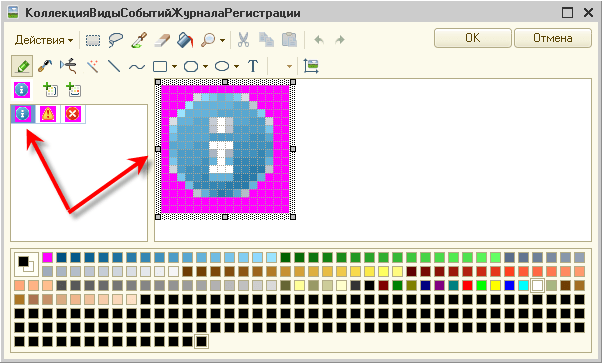Click the second add-picture icon with plus
This screenshot has height=363, width=602.
coord(73,90)
